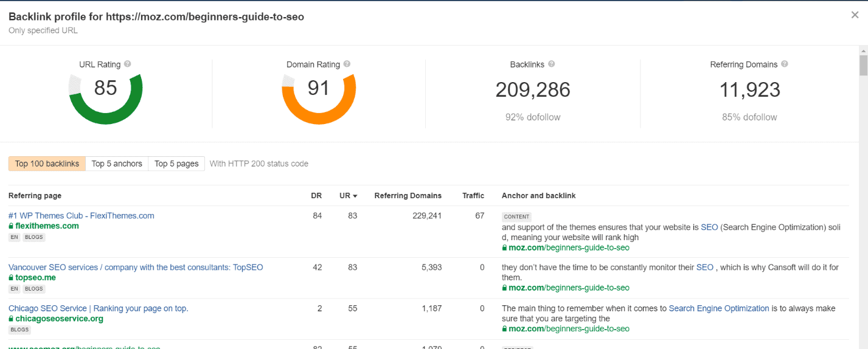Sort table by Traffic column

473,196
